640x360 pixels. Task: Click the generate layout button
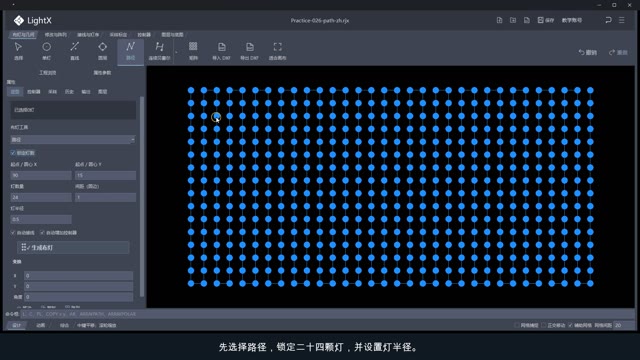[73, 247]
